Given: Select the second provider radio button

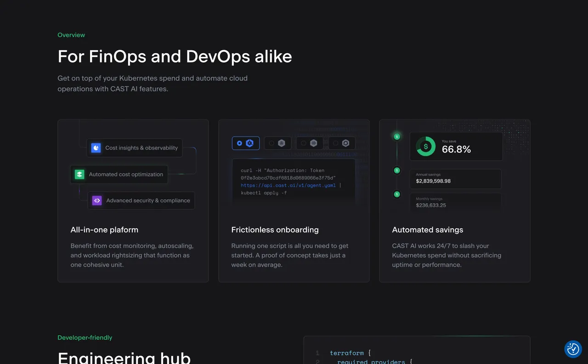Looking at the screenshot, I should click(271, 143).
